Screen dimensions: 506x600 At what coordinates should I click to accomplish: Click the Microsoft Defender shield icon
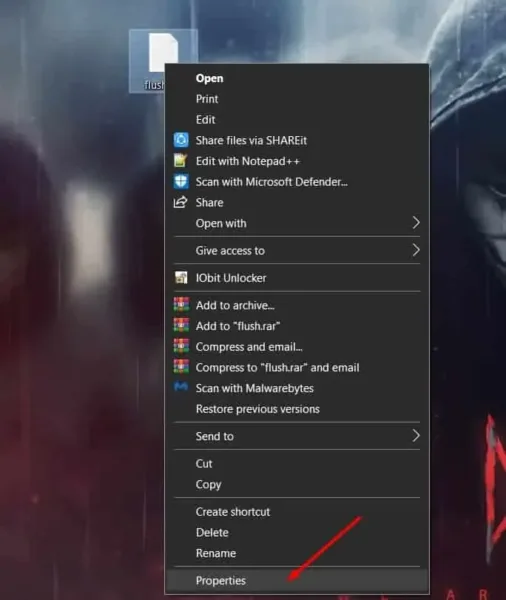pos(181,181)
